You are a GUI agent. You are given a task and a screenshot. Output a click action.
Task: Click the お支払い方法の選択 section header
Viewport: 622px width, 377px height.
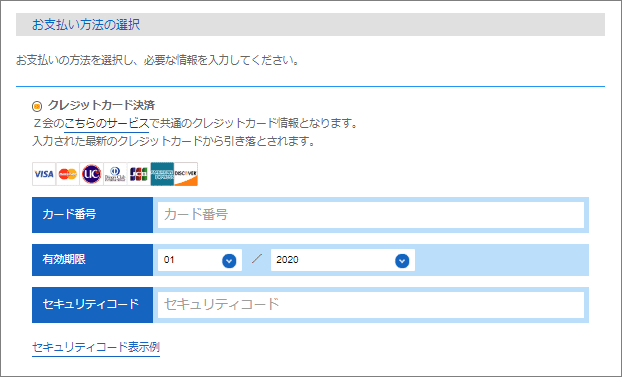pyautogui.click(x=310, y=25)
